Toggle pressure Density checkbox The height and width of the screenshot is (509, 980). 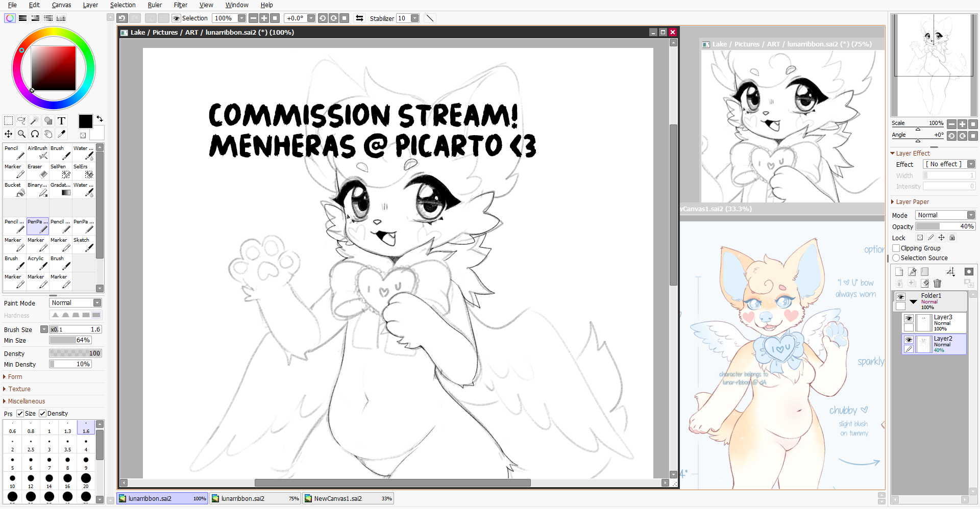(x=43, y=414)
